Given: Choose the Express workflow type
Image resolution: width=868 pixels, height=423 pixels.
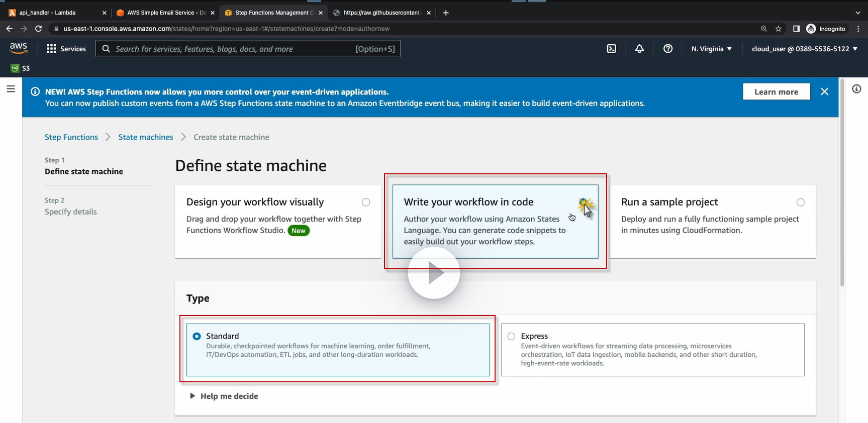Looking at the screenshot, I should click(x=511, y=336).
